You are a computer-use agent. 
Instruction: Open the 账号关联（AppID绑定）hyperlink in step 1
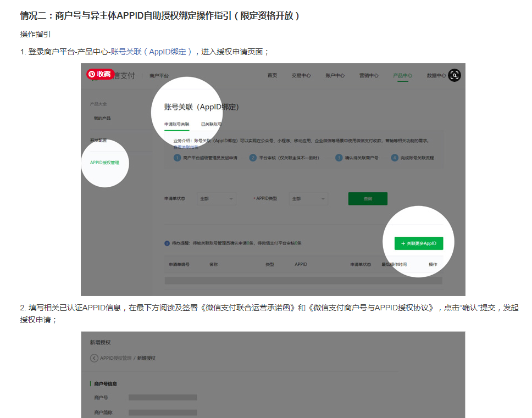151,52
